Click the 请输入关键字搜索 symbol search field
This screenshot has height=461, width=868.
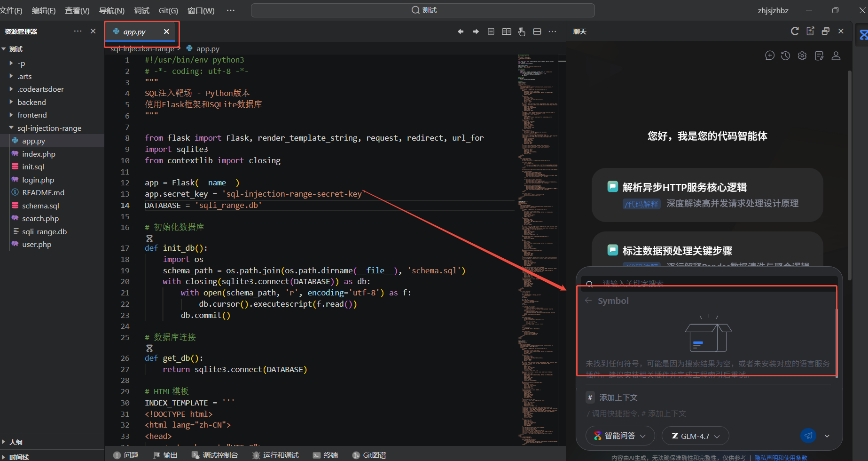tap(709, 284)
